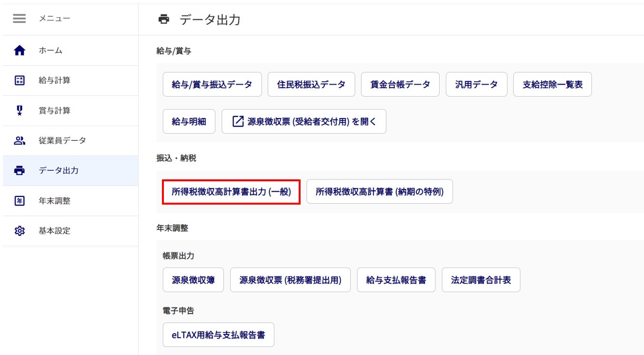Viewport: 644px width, 355px height.
Task: Click the Home house icon
Action: pyautogui.click(x=20, y=50)
